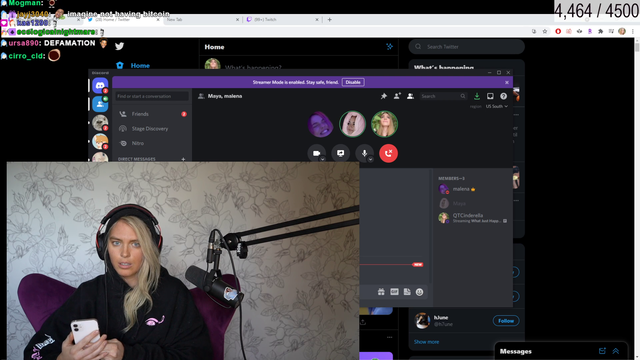Select the grey animal server icon in Discord
Screen dimensions: 640x360
pyautogui.click(x=100, y=122)
